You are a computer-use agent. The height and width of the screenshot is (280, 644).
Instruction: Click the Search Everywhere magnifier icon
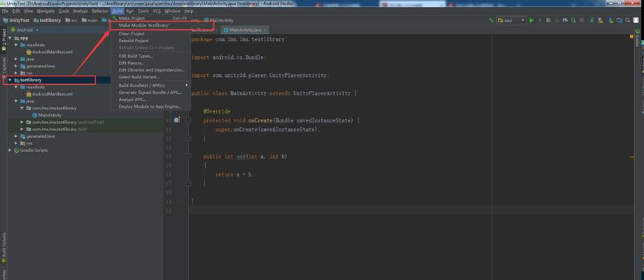point(628,20)
